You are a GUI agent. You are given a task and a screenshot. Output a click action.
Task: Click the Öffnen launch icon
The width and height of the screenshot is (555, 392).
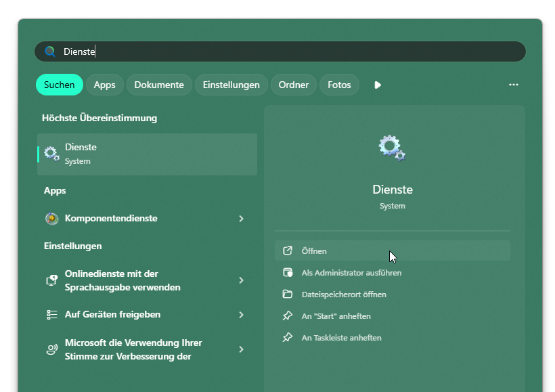[x=288, y=251]
